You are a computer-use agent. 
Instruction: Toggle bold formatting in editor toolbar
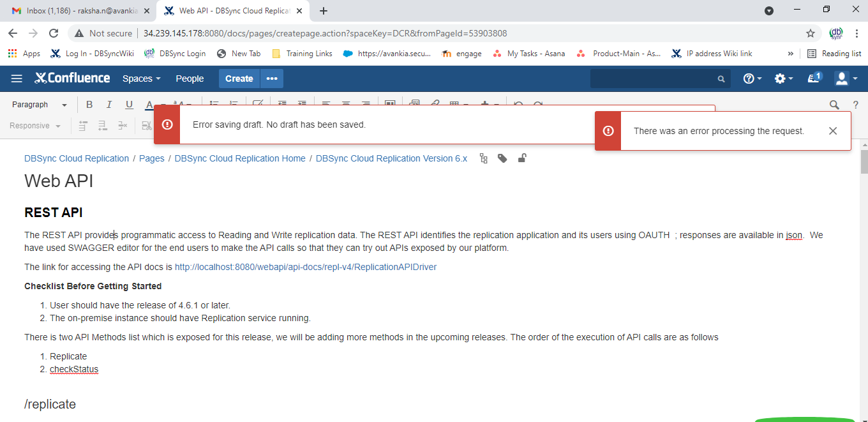tap(89, 105)
